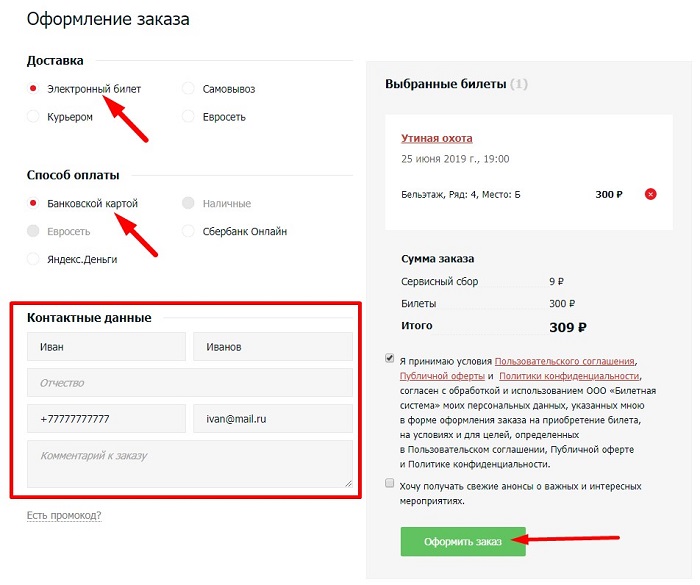Pick Яндекс.Деньги as payment method
Viewport: 700px width, 585px height.
point(34,259)
